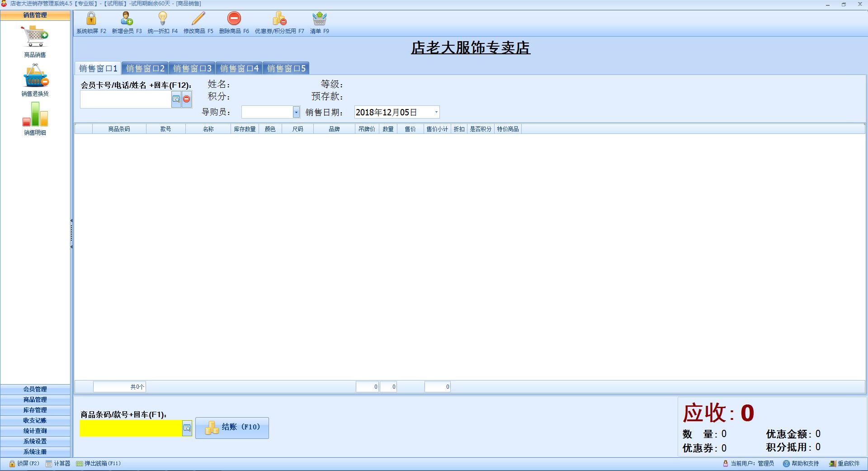Switch to 销售窗口4 tab
The height and width of the screenshot is (471, 868).
239,68
